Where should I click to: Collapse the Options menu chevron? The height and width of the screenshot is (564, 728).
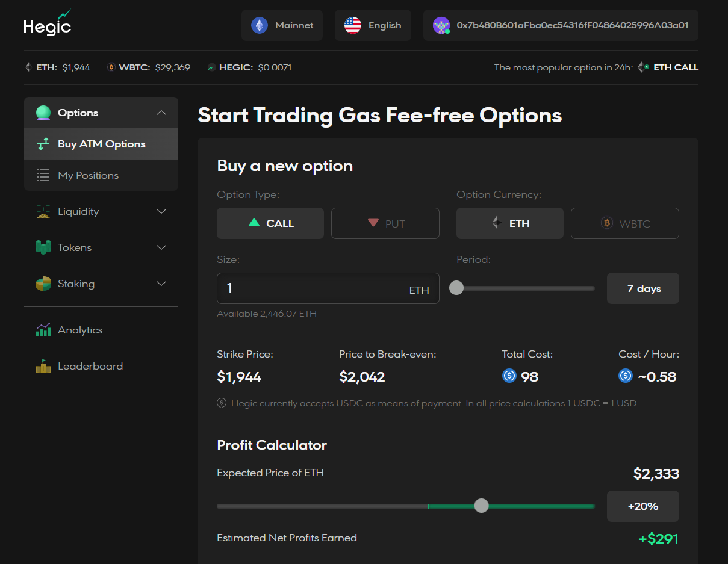click(x=161, y=113)
